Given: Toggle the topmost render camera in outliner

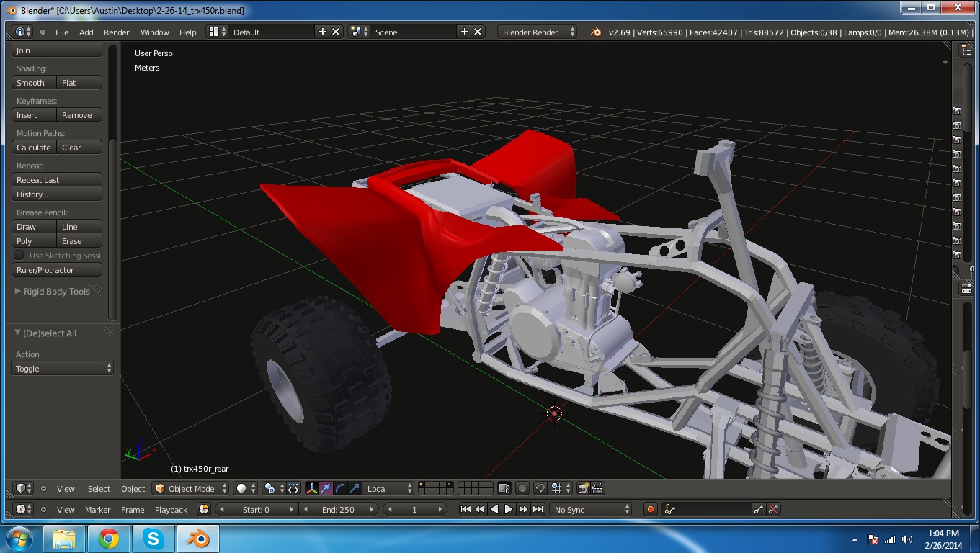Looking at the screenshot, I should click(x=957, y=111).
